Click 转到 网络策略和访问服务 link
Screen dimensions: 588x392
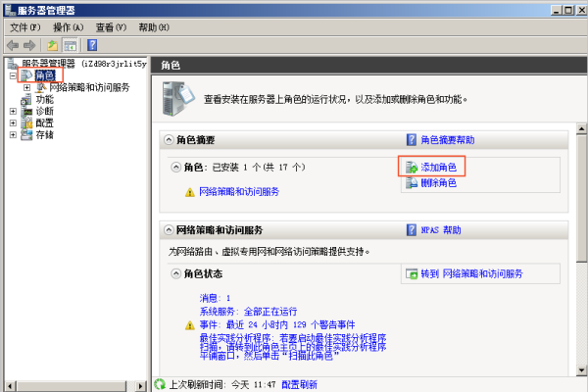tap(471, 273)
